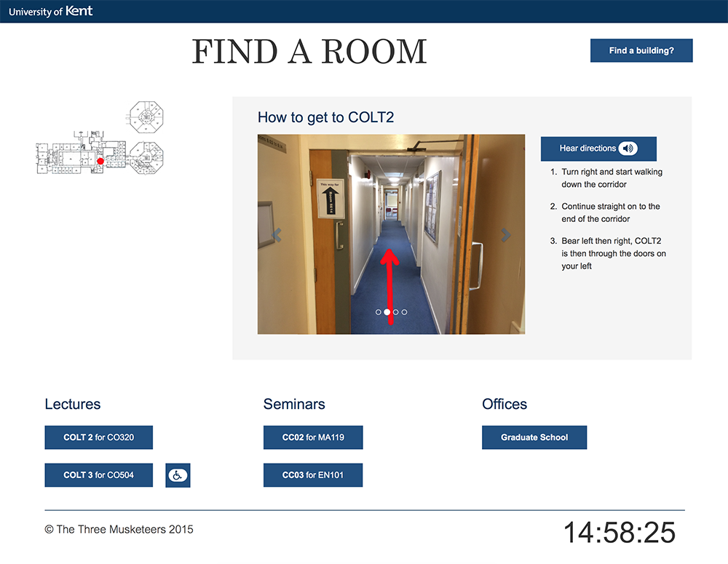Jump to the fourth carousel slide dot
Screen dimensions: 728x564
405,312
